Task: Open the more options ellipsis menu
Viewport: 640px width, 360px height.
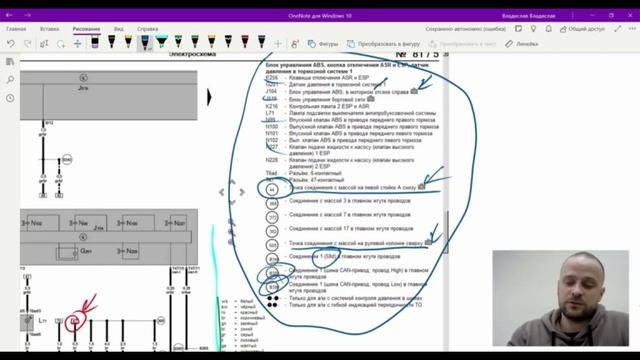Action: coord(632,29)
